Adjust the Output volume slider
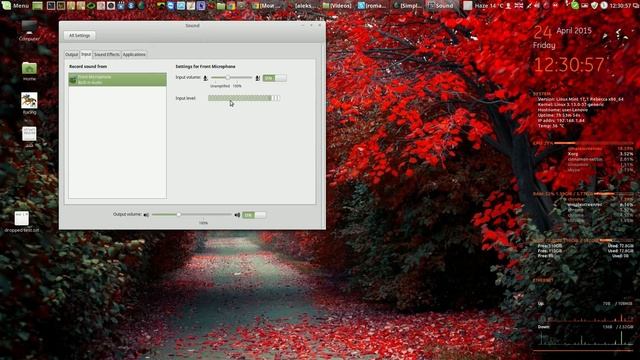640x360 pixels. (192, 214)
